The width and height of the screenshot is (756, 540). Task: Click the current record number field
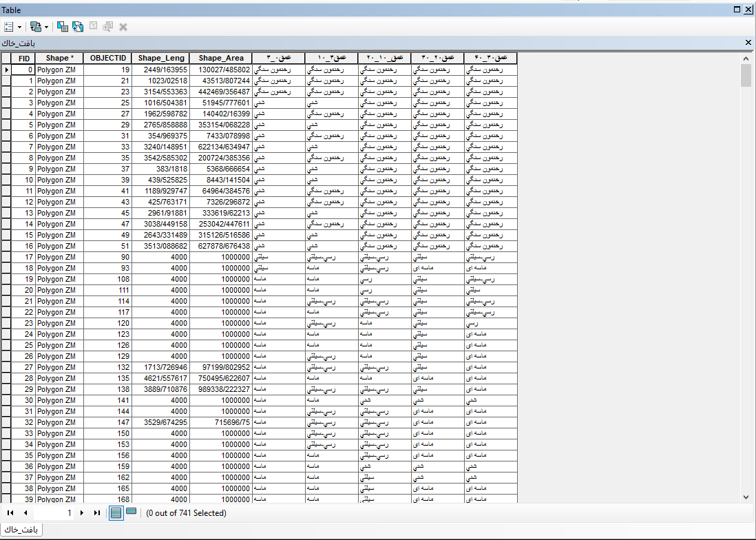coord(54,513)
